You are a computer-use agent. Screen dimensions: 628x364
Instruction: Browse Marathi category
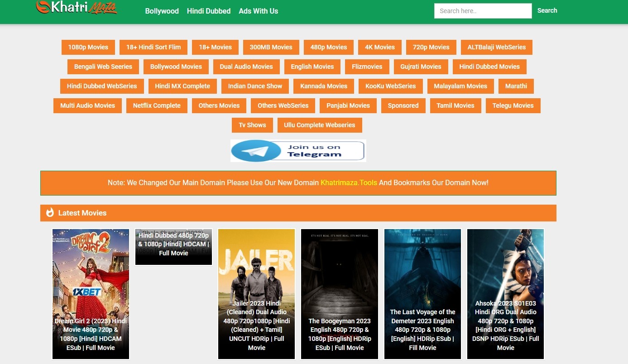pyautogui.click(x=516, y=86)
